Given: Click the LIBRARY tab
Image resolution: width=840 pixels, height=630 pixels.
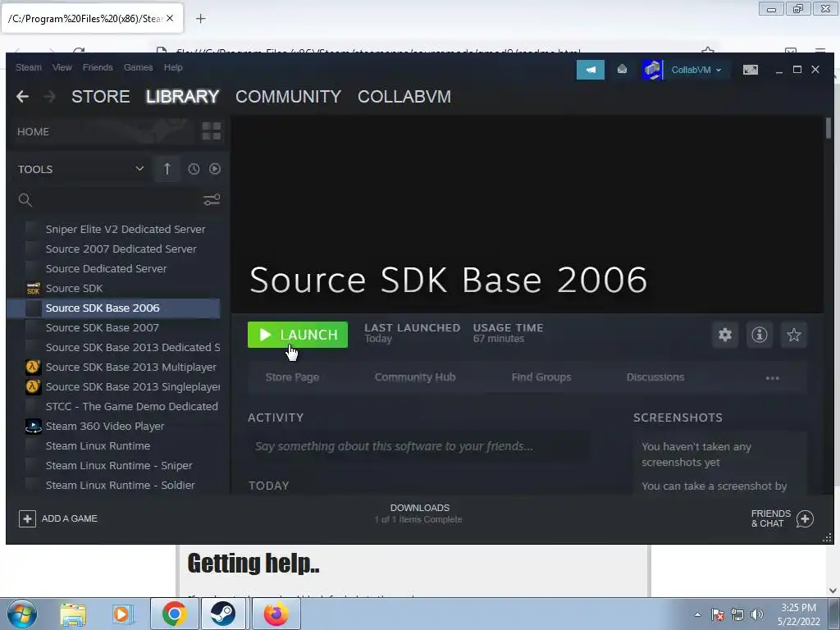Looking at the screenshot, I should click(183, 97).
